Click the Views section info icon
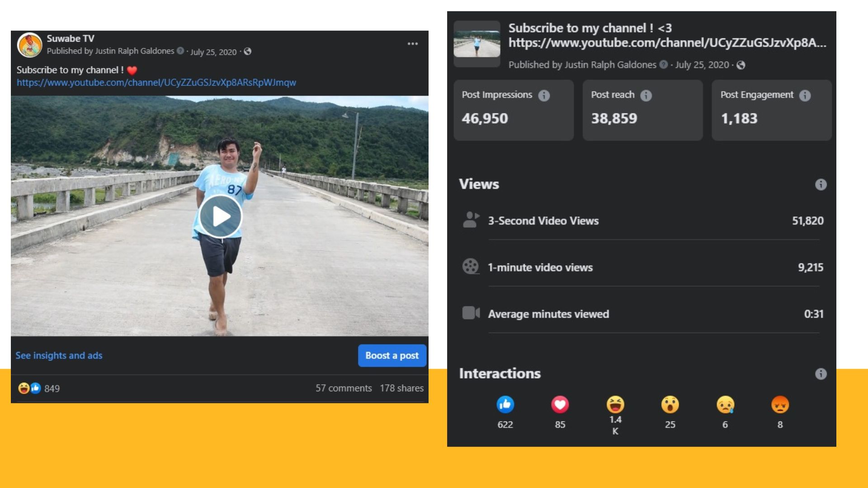This screenshot has width=868, height=488. 821,184
